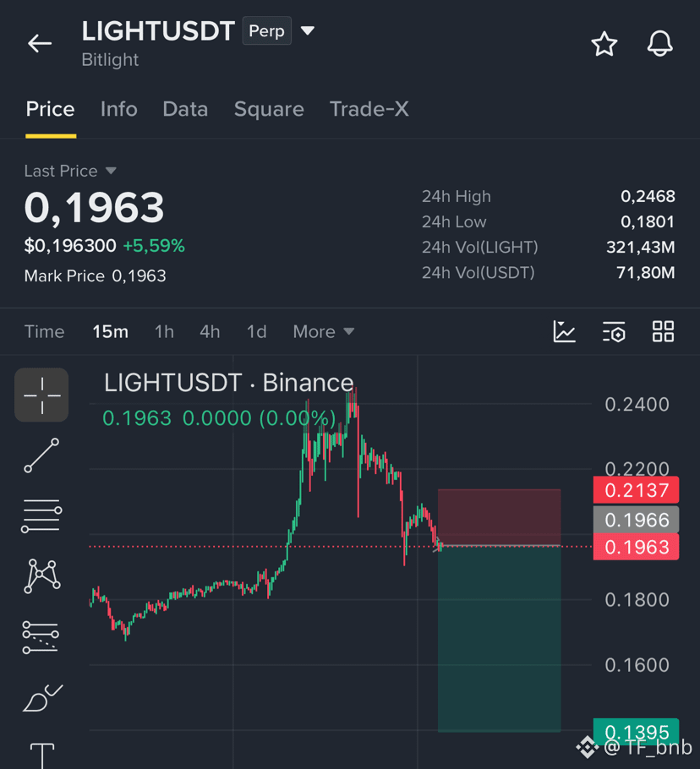The width and height of the screenshot is (700, 769).
Task: Click the 24h High value 0,2468
Action: (x=648, y=196)
